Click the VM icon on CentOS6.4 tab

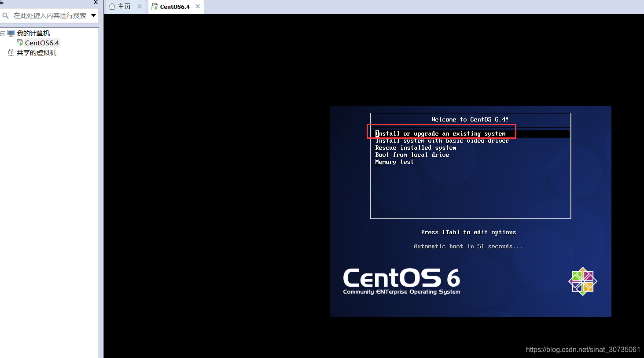[155, 7]
